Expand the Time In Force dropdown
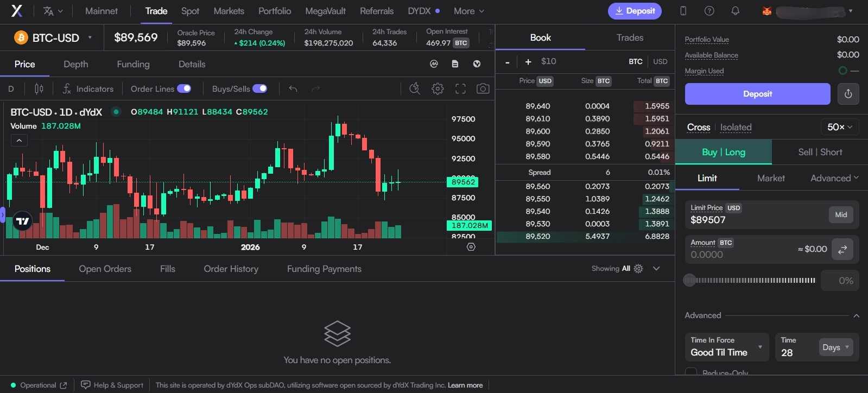The height and width of the screenshot is (393, 868). 726,347
